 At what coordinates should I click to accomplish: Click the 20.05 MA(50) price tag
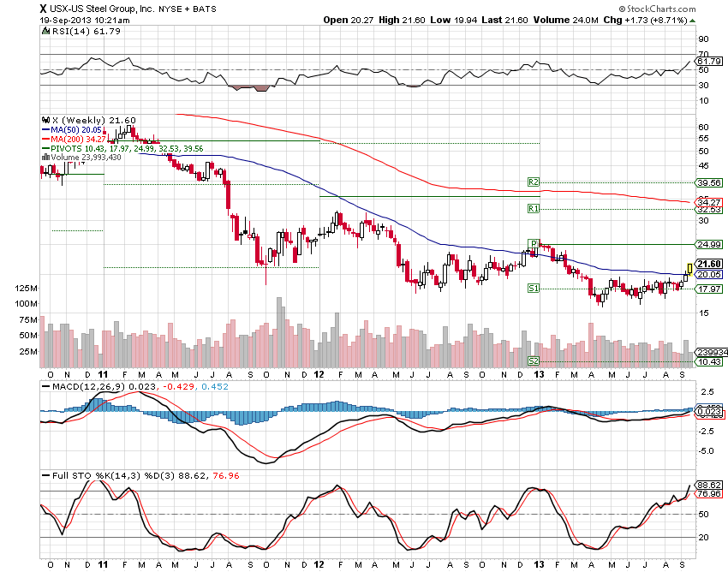709,274
